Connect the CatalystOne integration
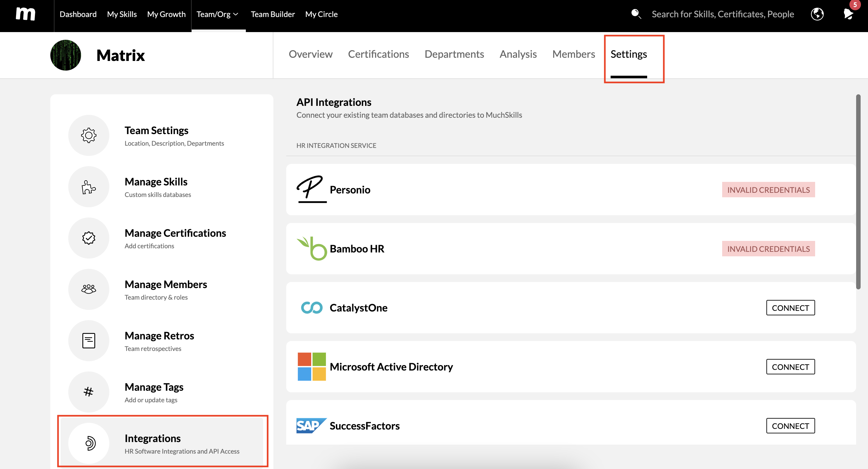Viewport: 868px width, 469px height. (790, 308)
